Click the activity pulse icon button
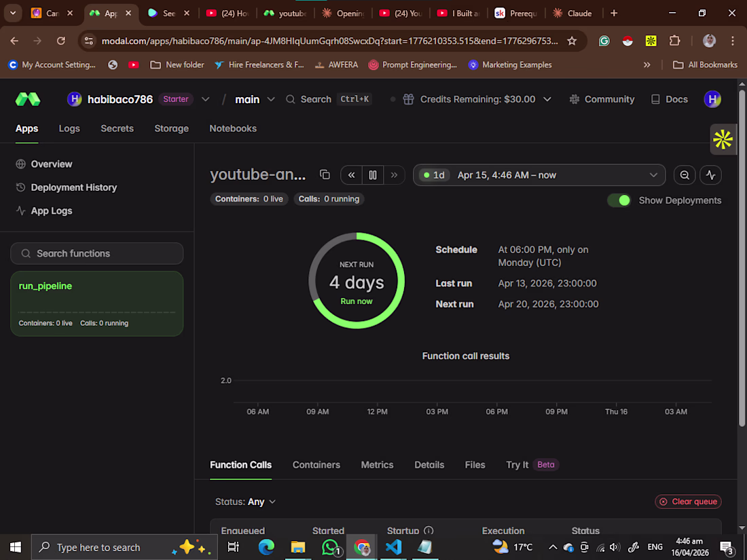747x560 pixels. pos(711,174)
